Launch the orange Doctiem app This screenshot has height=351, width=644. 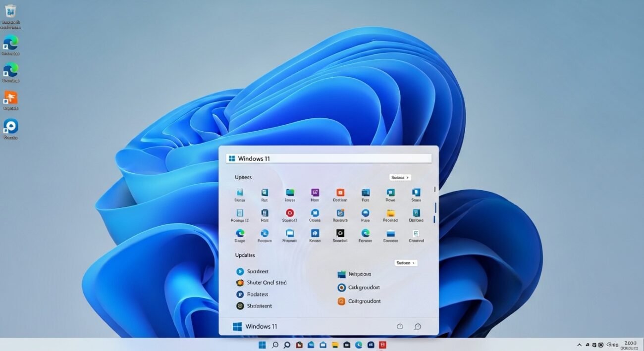click(340, 193)
